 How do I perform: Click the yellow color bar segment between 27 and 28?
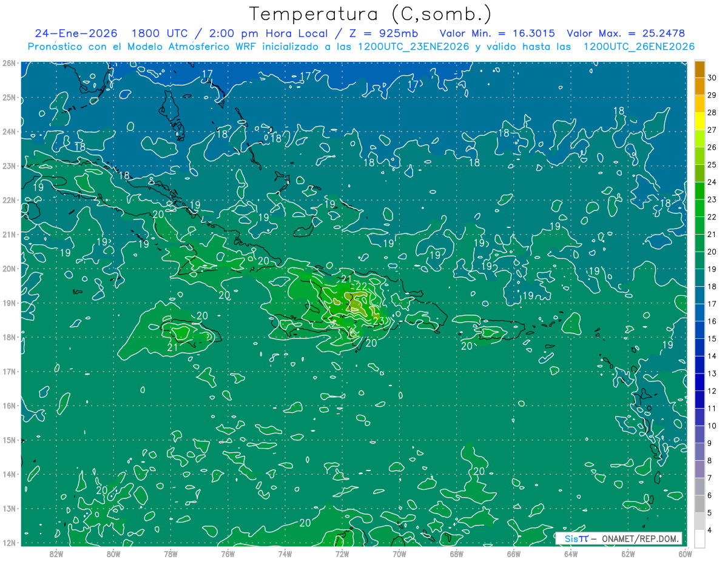tap(699, 121)
